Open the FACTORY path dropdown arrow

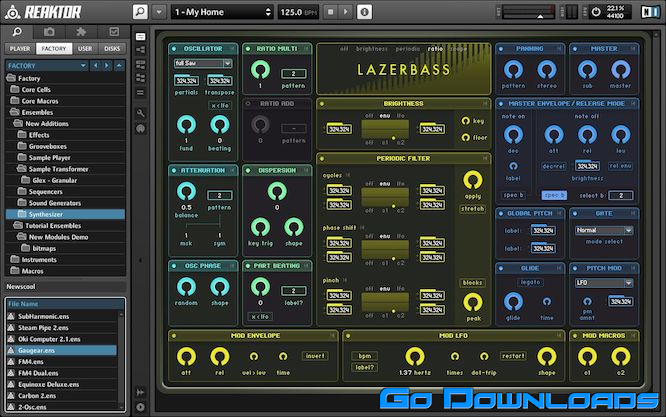pyautogui.click(x=83, y=66)
